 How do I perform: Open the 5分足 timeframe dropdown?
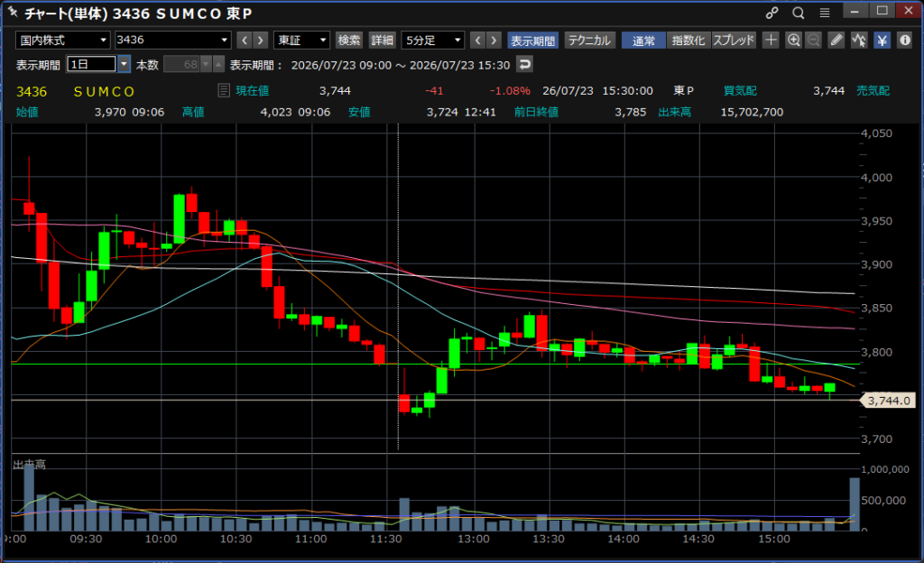pos(433,40)
